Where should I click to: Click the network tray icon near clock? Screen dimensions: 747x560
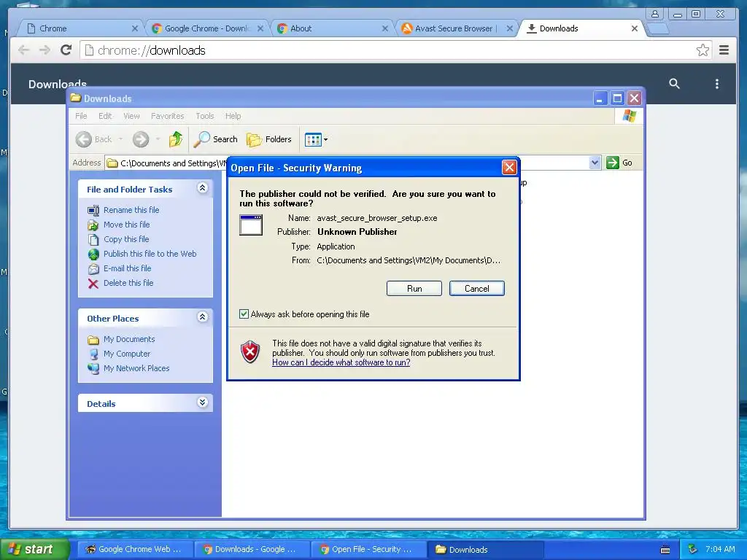pos(693,549)
